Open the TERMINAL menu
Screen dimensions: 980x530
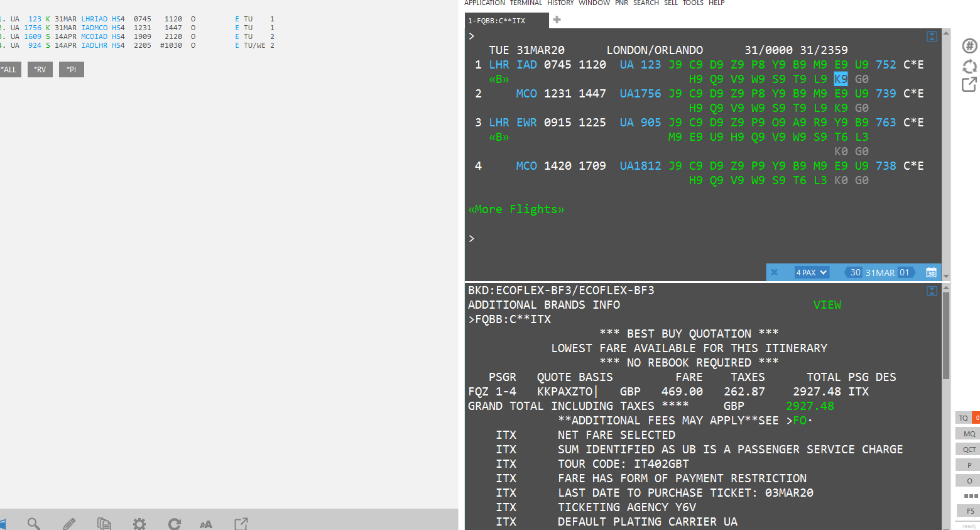(x=526, y=3)
